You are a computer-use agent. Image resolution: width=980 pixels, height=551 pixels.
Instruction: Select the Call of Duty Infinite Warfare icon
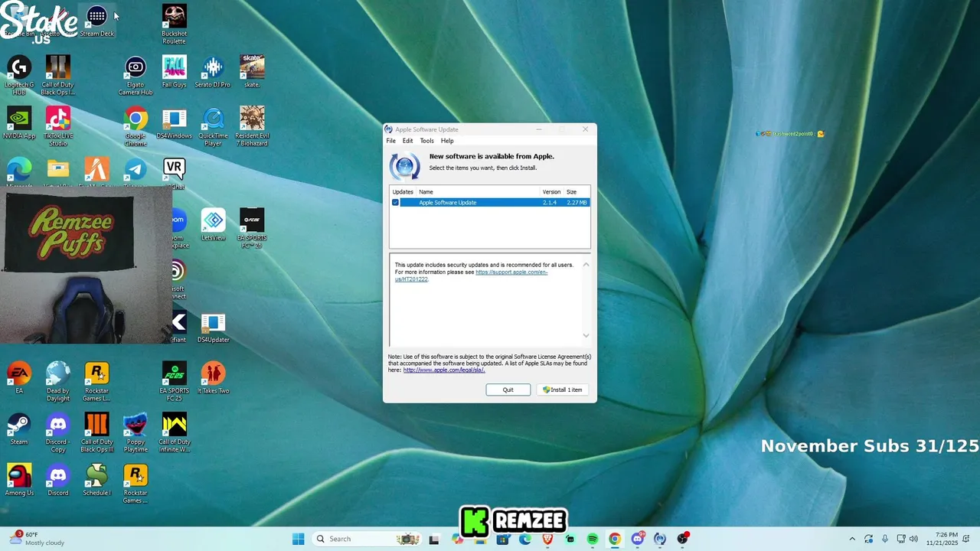pyautogui.click(x=174, y=432)
